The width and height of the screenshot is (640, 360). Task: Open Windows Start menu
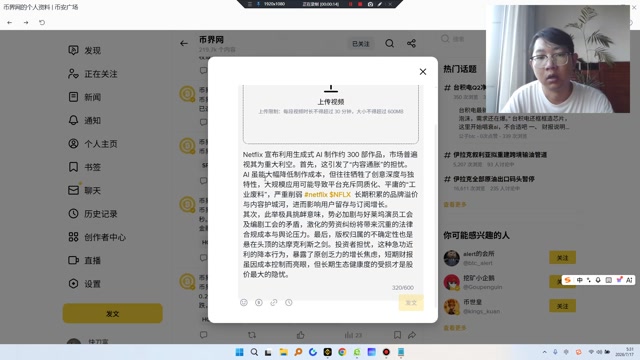click(x=240, y=352)
